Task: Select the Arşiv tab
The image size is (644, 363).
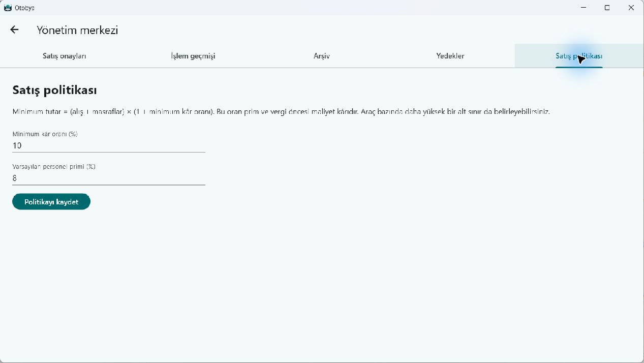Action: (322, 56)
